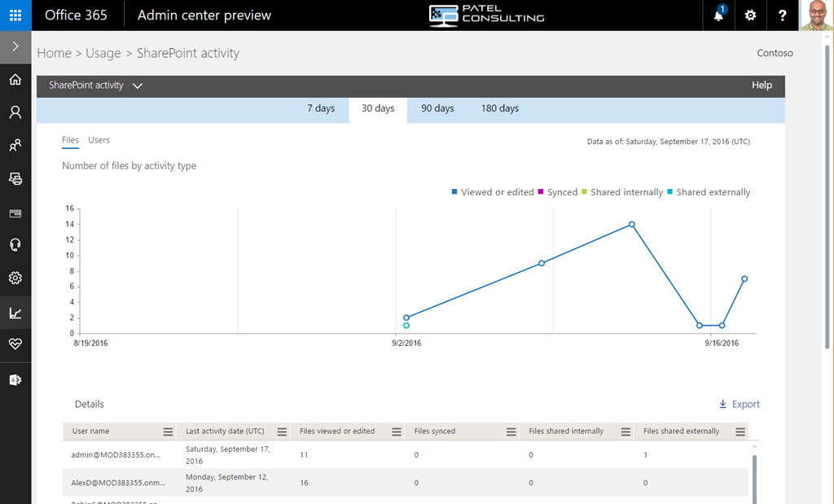834x504 pixels.
Task: Click the question mark help icon
Action: pos(782,15)
